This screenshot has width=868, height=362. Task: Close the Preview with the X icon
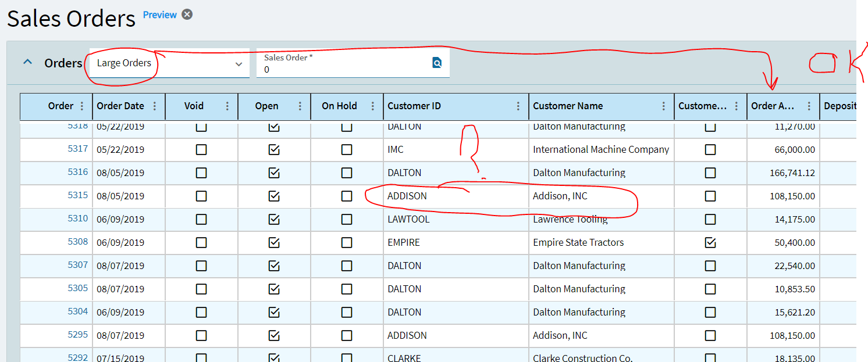[187, 15]
